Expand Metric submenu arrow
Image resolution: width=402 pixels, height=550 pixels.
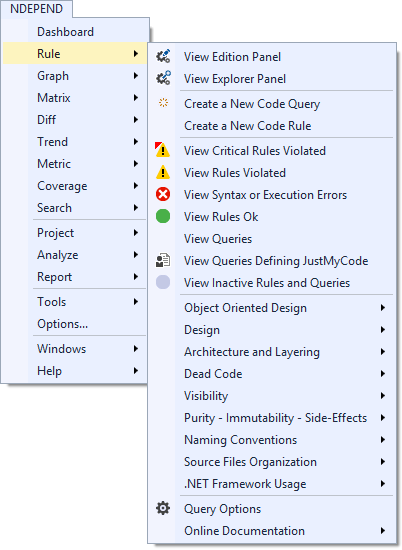[136, 163]
